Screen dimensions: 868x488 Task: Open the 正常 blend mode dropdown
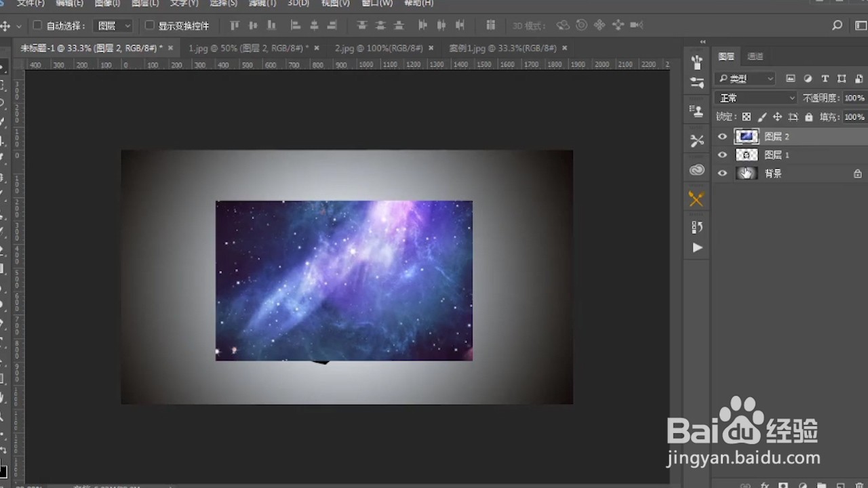pos(755,98)
